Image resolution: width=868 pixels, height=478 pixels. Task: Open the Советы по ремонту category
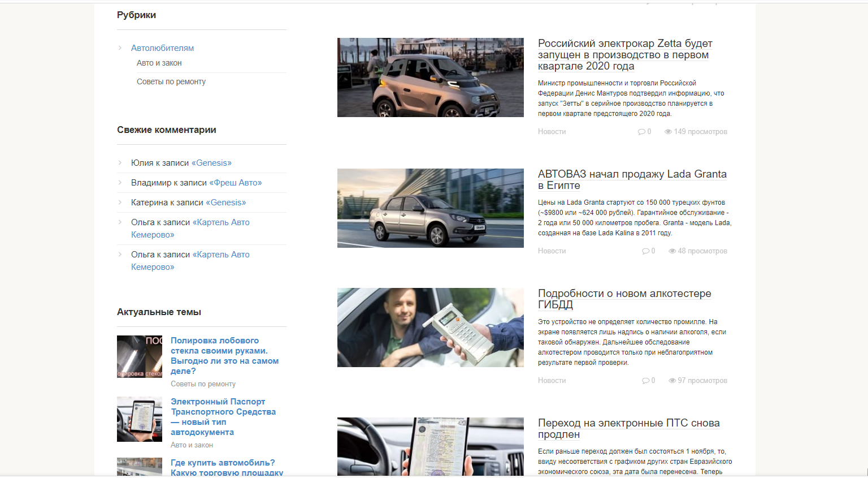pos(171,81)
